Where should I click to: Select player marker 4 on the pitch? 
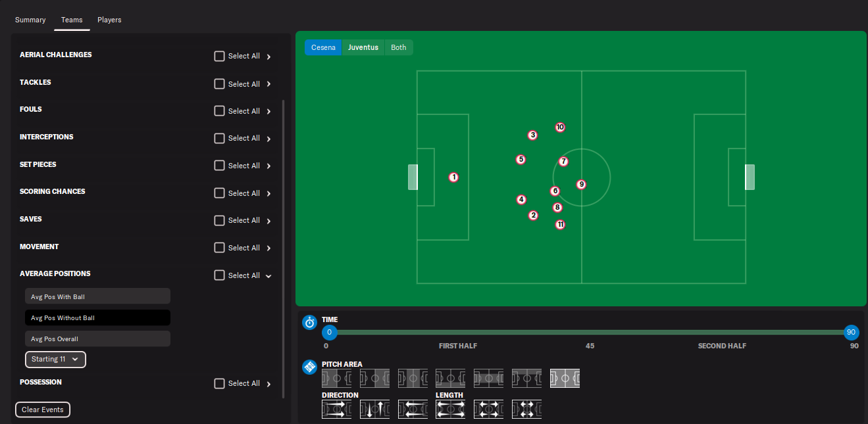(521, 200)
